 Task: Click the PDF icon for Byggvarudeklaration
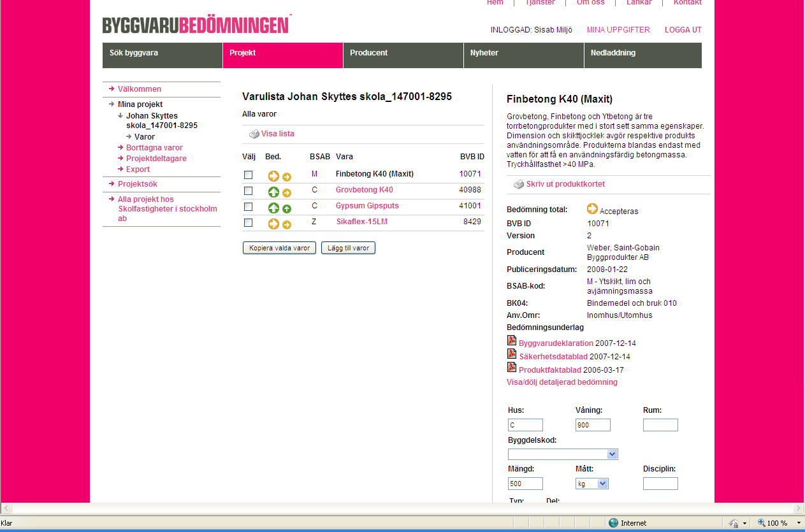point(511,341)
